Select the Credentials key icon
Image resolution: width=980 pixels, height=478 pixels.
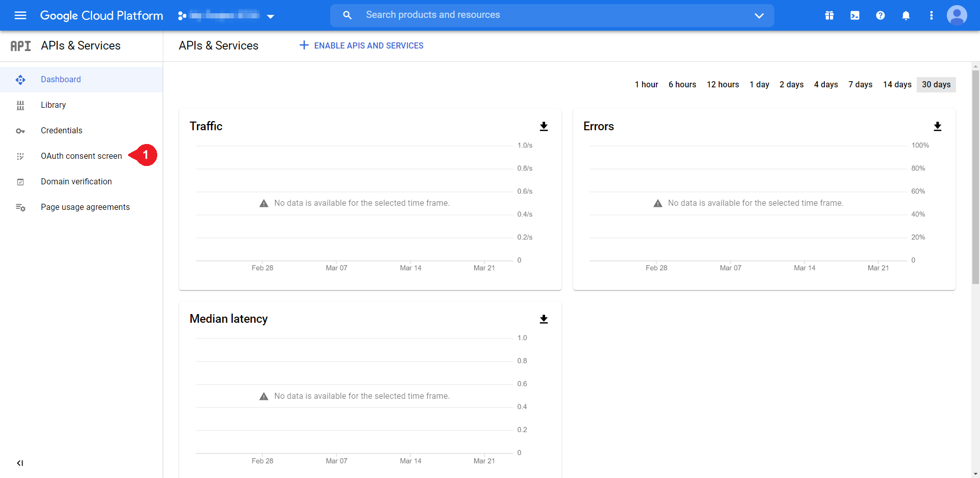click(20, 131)
